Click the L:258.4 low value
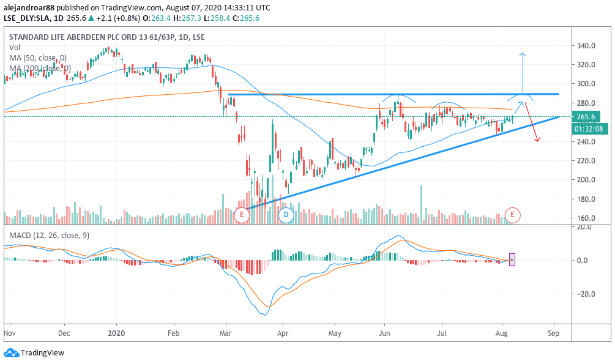Screen dimensions: 615x364 [x=217, y=18]
